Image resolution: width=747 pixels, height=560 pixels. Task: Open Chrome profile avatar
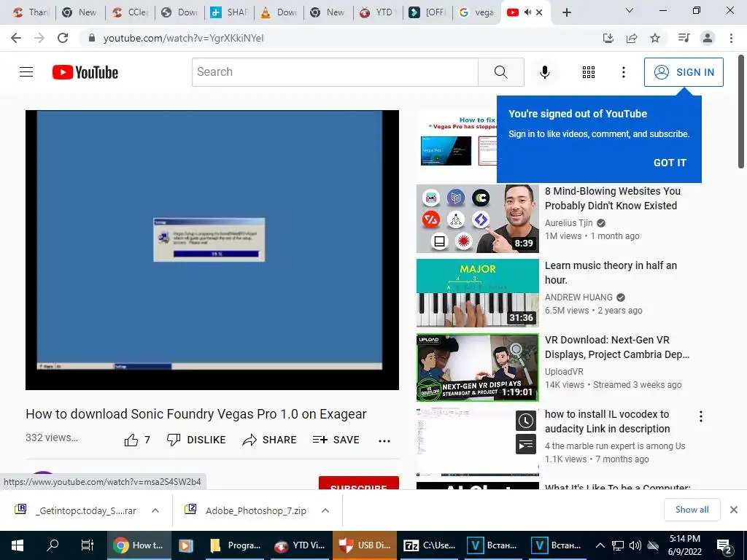708,38
